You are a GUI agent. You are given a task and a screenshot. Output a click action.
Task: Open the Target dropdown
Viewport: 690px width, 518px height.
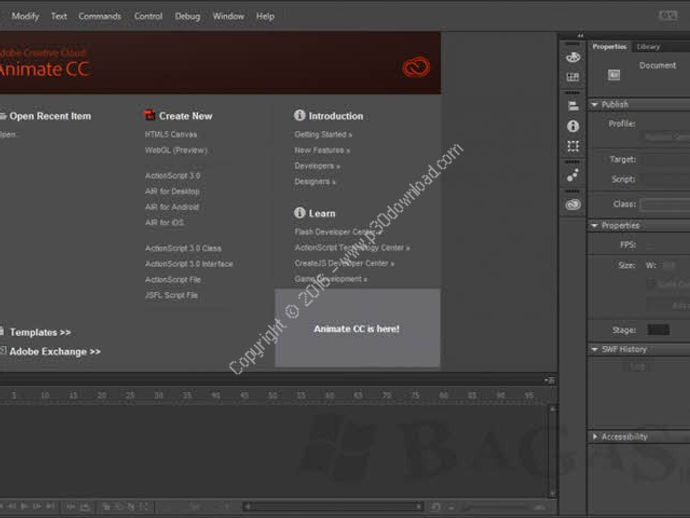pyautogui.click(x=666, y=160)
